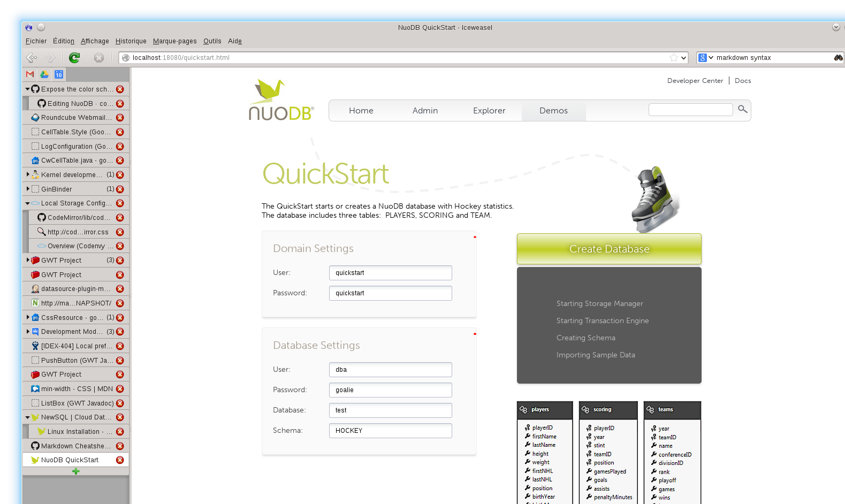Open the Google Drive pinned tab
The width and height of the screenshot is (845, 504).
(44, 74)
